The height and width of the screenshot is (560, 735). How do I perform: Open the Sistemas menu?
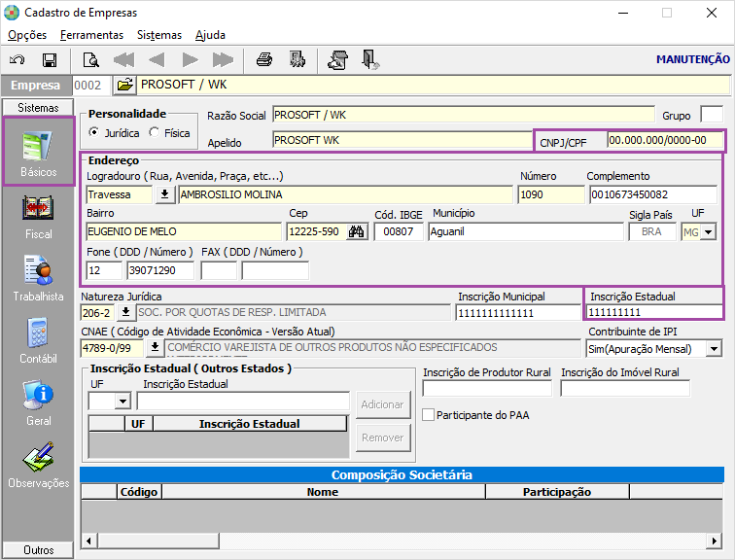pos(159,35)
